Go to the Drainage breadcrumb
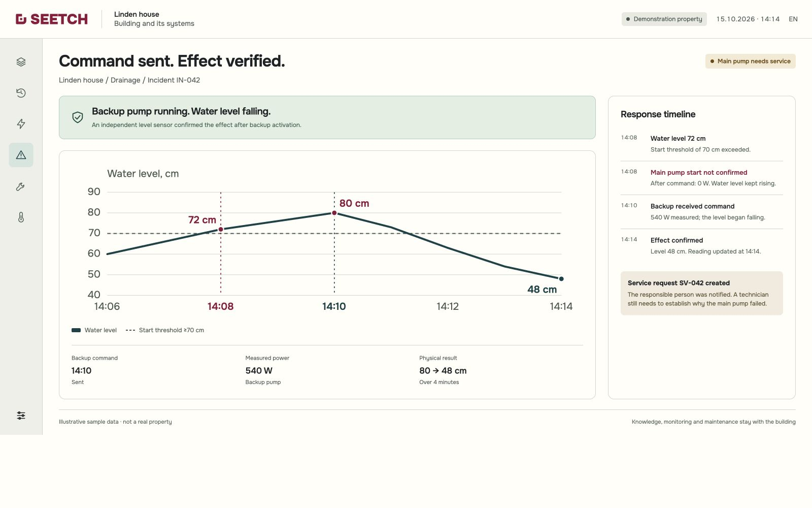 click(125, 80)
